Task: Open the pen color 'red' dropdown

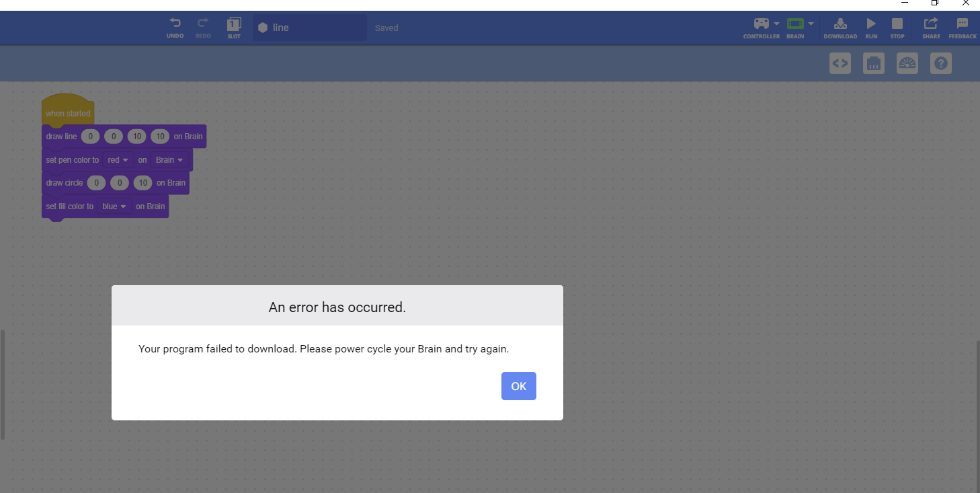Action: (x=118, y=160)
